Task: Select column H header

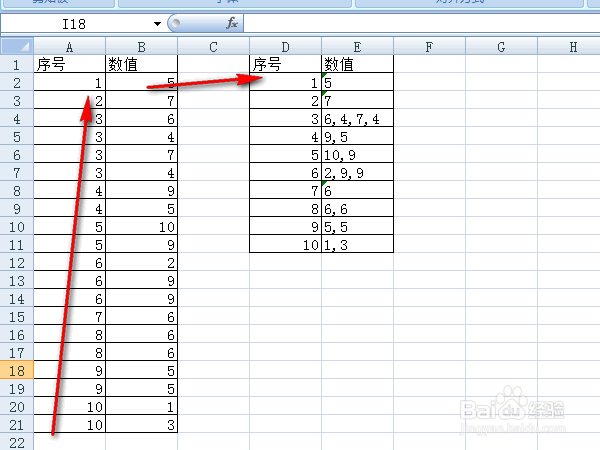Action: pos(569,47)
